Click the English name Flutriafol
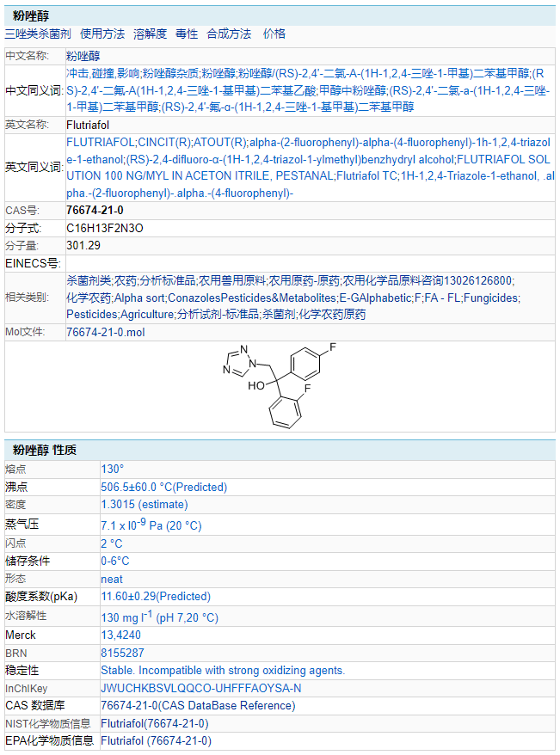The width and height of the screenshot is (560, 755). (x=88, y=126)
